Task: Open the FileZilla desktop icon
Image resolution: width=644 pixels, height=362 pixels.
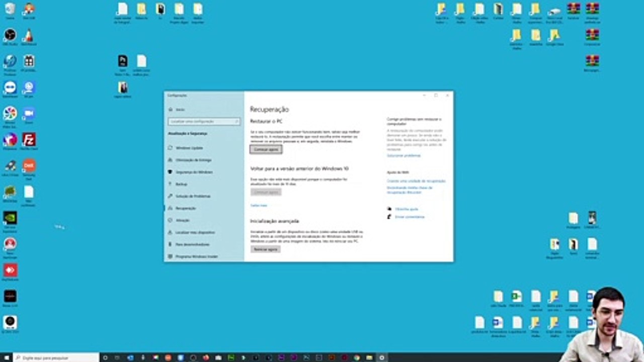Action: 29,140
